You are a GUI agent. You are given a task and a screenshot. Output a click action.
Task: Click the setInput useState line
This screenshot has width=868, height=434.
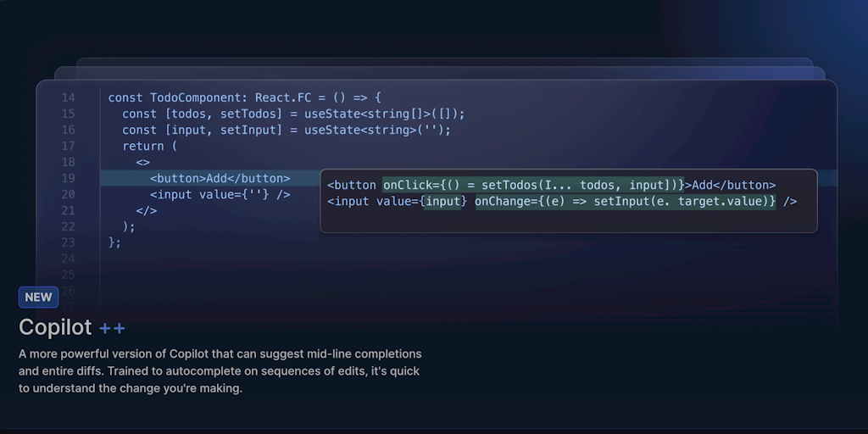287,130
